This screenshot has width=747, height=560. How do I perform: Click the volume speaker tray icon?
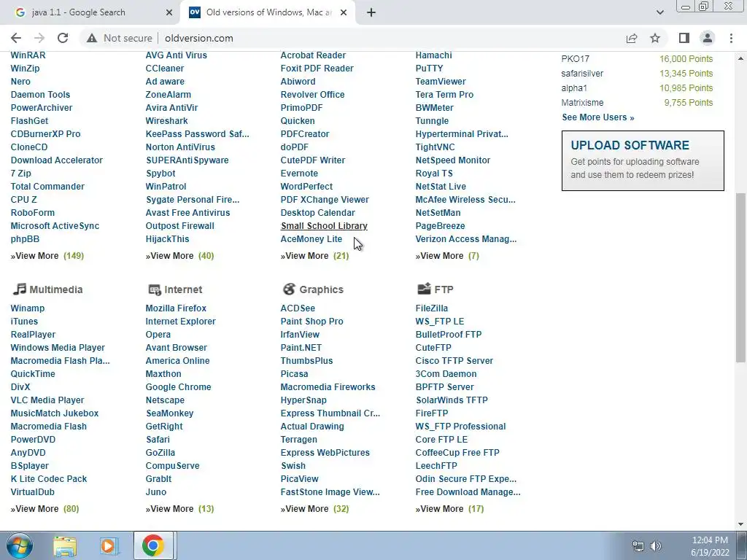[x=656, y=546]
